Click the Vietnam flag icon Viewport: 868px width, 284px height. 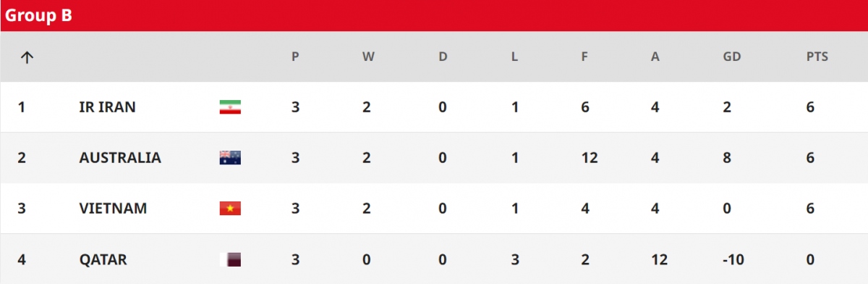click(230, 209)
